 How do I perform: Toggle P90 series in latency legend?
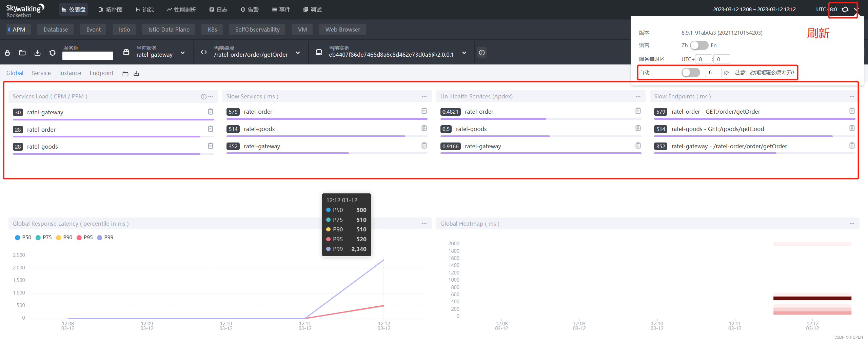[x=64, y=237]
